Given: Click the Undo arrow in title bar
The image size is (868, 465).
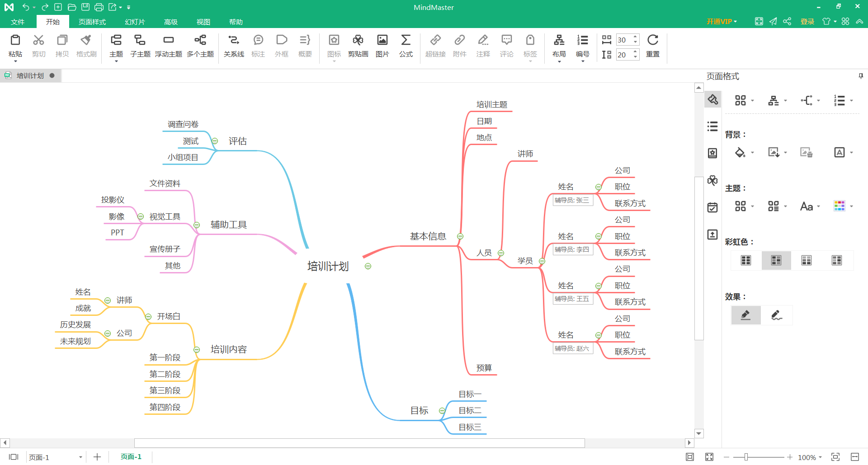Looking at the screenshot, I should (x=26, y=7).
